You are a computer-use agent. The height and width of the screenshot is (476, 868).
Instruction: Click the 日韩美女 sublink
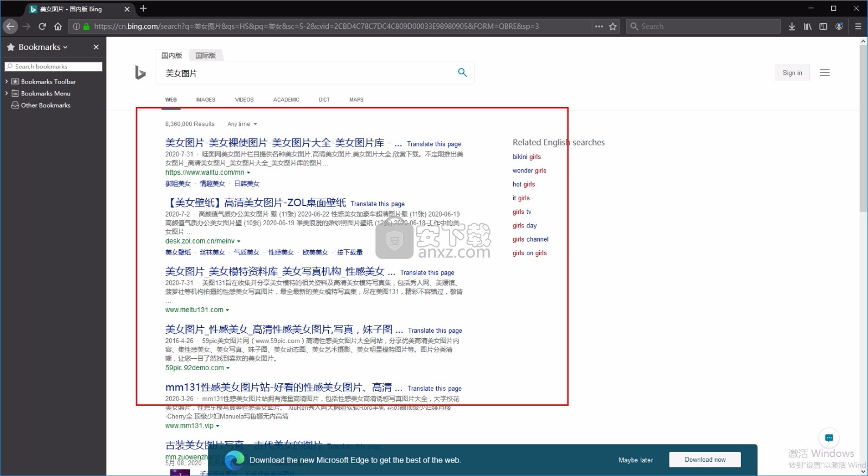(247, 184)
